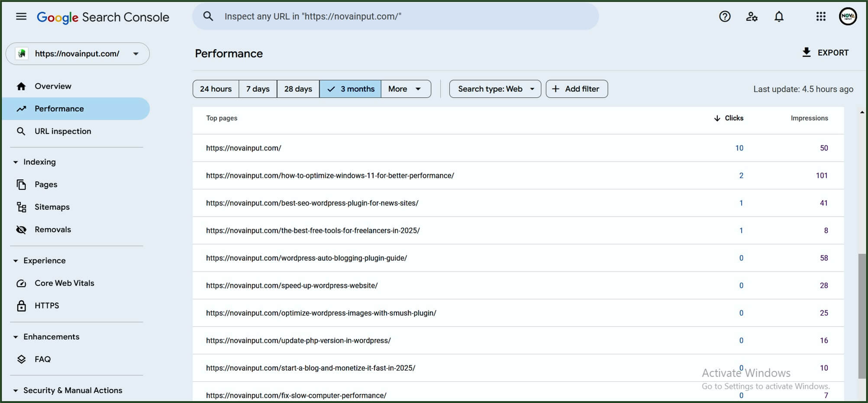The width and height of the screenshot is (868, 403).
Task: Click the scrollbar up arrow
Action: click(862, 112)
